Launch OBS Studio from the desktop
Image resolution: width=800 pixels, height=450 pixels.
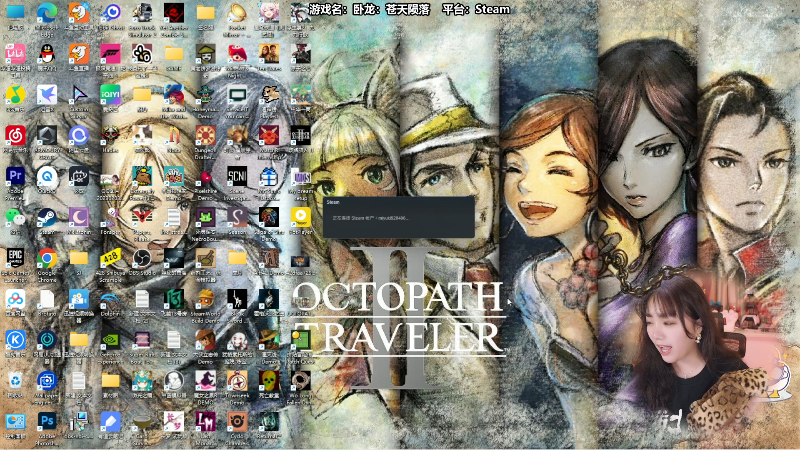click(x=142, y=258)
